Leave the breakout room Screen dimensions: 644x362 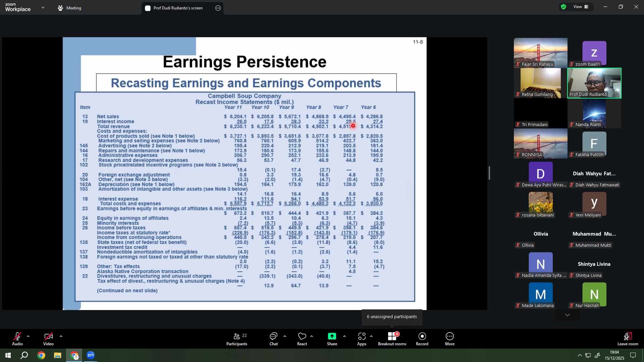(x=628, y=339)
